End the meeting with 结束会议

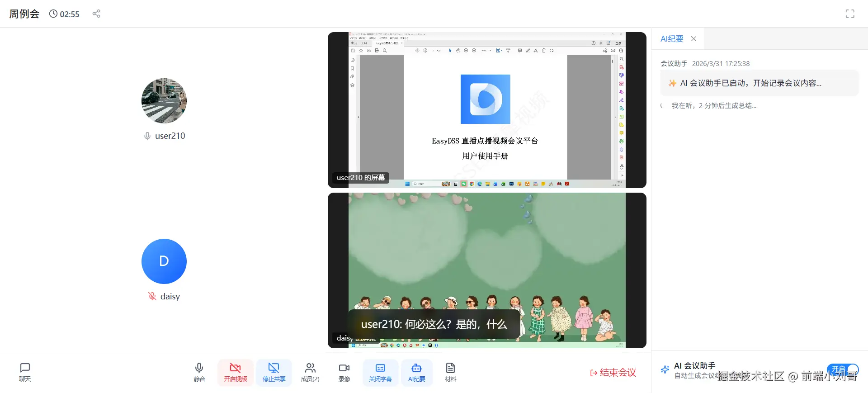pyautogui.click(x=613, y=373)
